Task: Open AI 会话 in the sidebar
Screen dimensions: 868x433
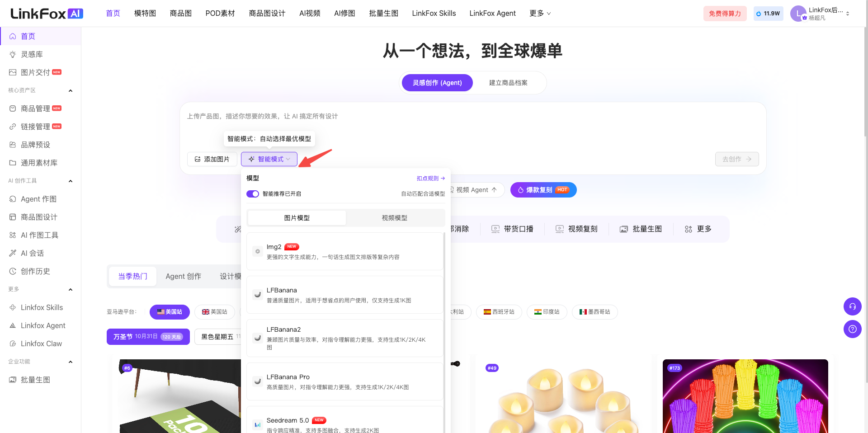Action: [x=41, y=253]
